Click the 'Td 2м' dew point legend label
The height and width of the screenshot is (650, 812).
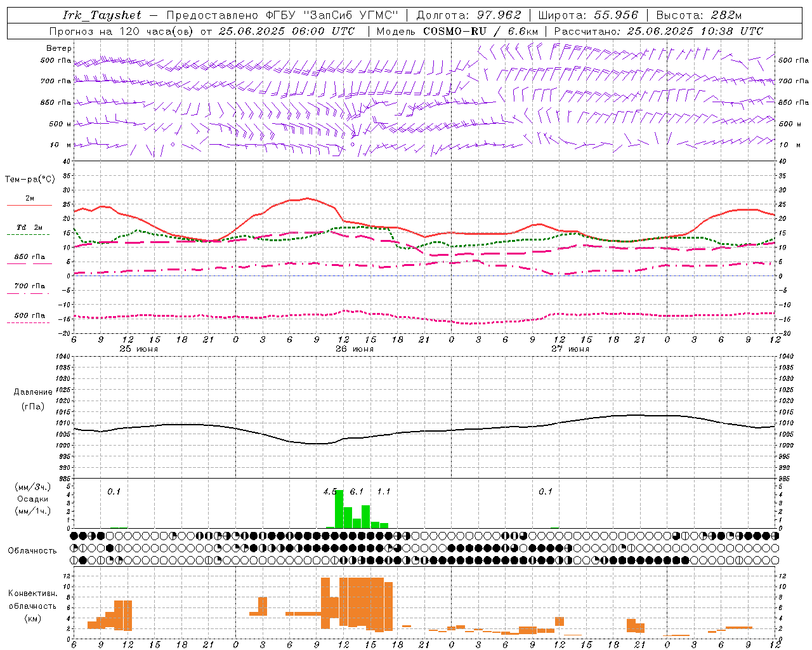(x=30, y=227)
